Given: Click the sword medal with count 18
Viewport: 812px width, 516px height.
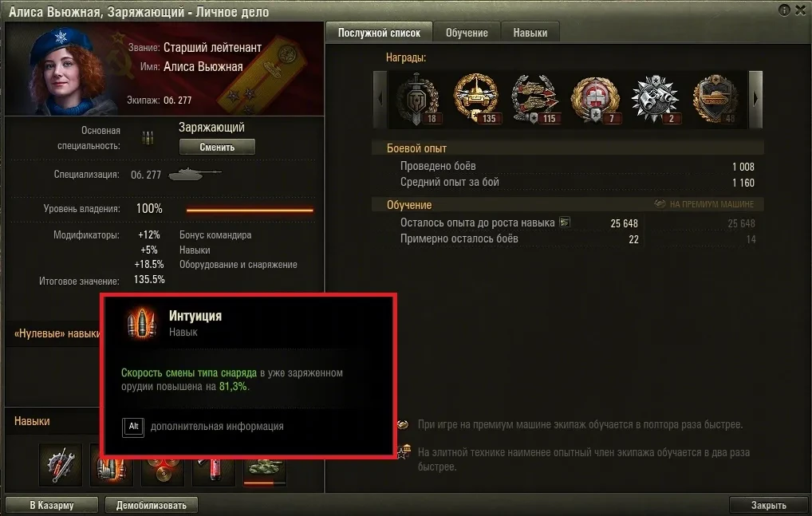Looking at the screenshot, I should click(417, 99).
